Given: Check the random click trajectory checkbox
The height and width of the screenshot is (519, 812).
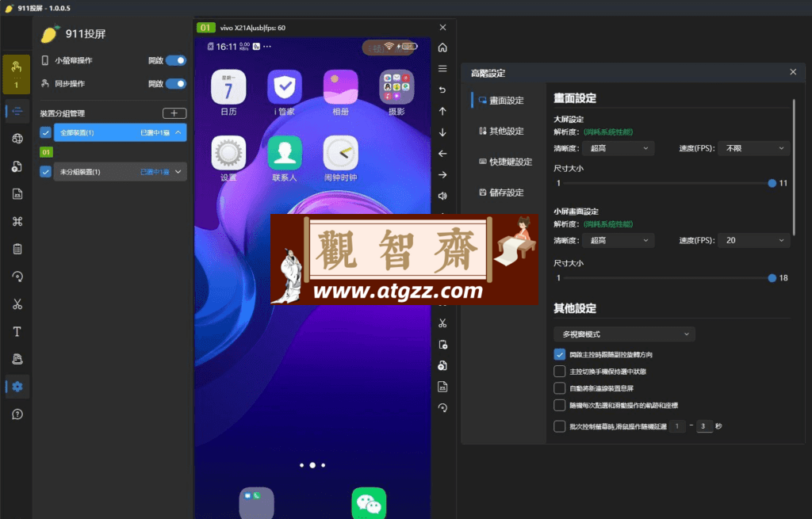Looking at the screenshot, I should (559, 405).
